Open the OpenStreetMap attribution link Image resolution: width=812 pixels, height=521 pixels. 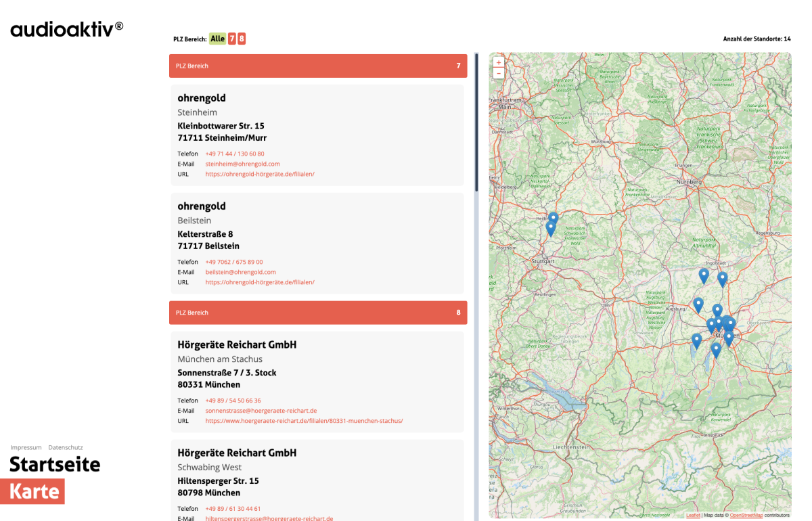point(746,516)
